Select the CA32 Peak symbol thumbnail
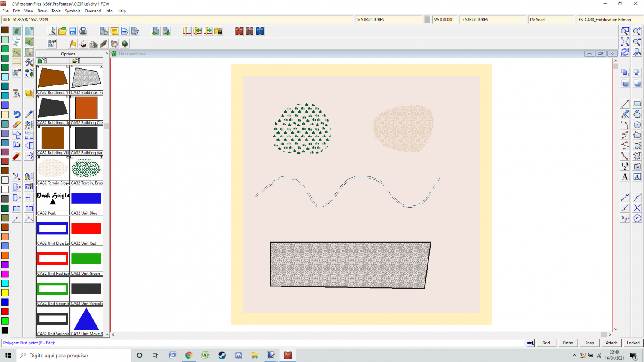644x362 pixels. (53, 201)
